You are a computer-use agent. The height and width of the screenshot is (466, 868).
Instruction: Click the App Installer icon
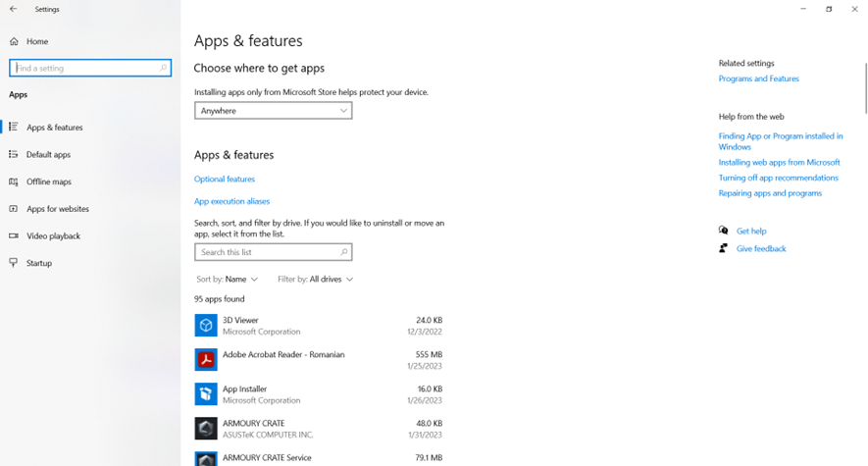point(206,393)
